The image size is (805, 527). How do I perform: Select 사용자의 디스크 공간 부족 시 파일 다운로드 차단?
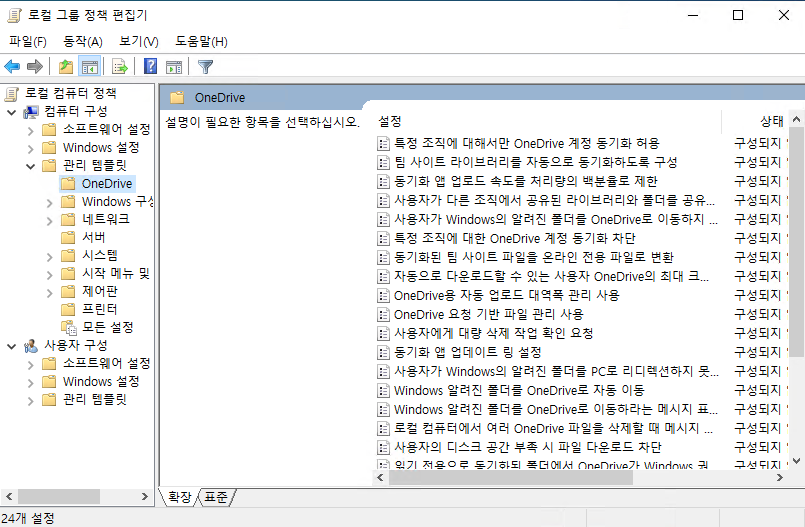click(x=528, y=447)
